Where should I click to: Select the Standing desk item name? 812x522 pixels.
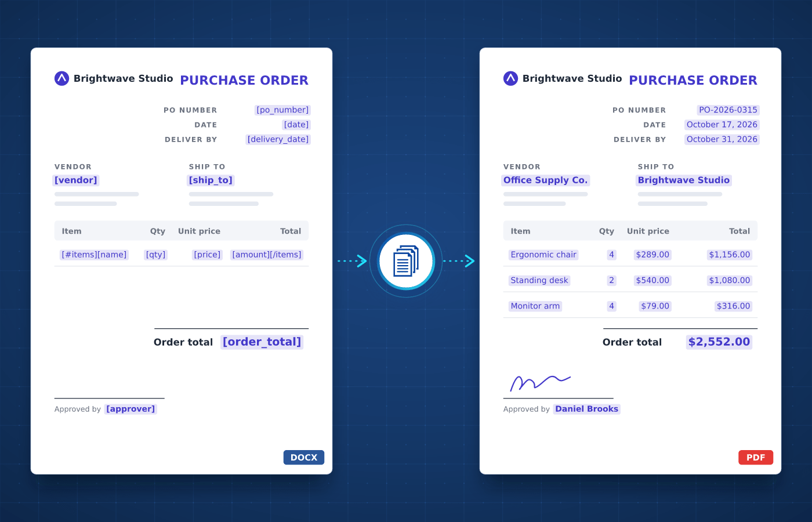coord(539,280)
